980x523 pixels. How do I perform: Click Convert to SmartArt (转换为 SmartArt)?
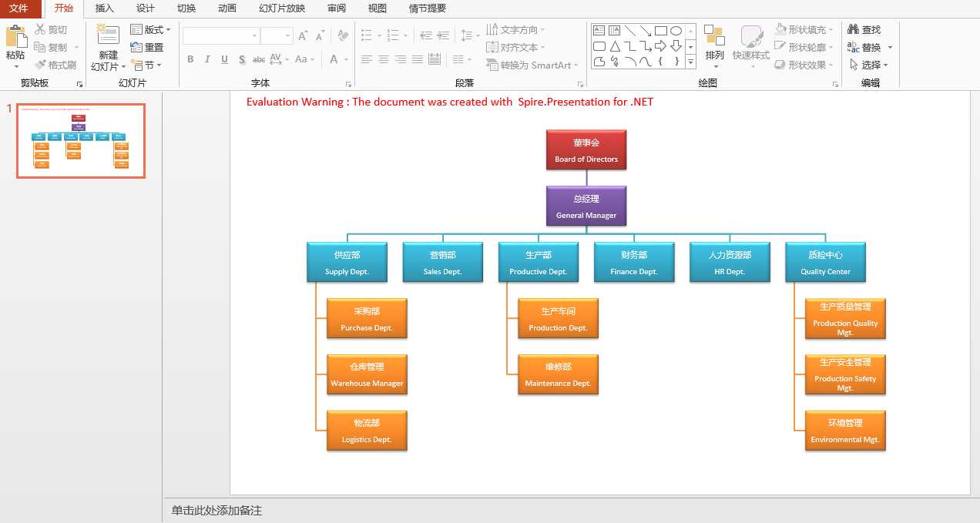[532, 65]
